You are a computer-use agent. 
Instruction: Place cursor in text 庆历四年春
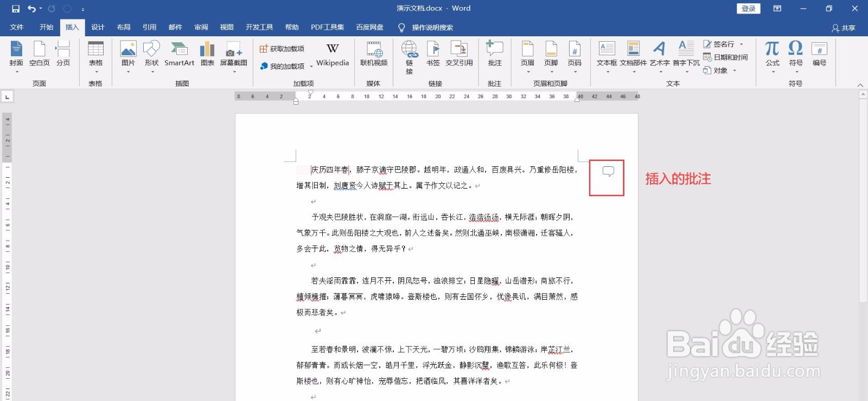(x=329, y=170)
